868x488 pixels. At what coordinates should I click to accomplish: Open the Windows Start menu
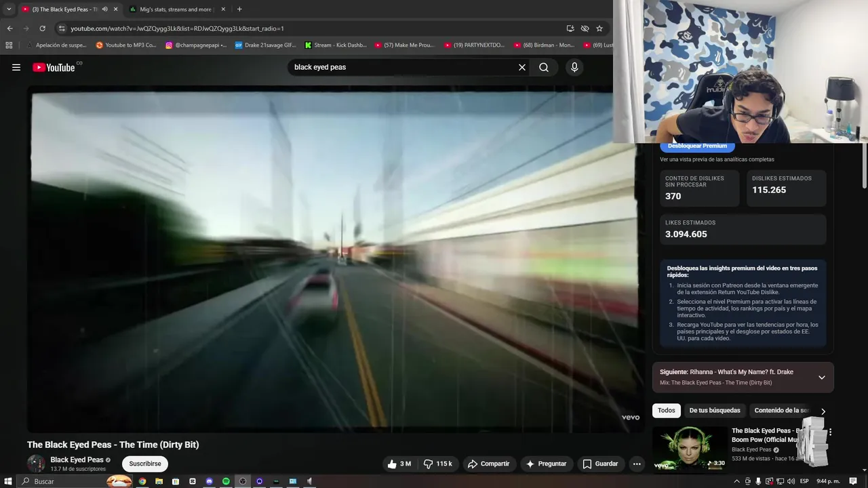[8, 481]
